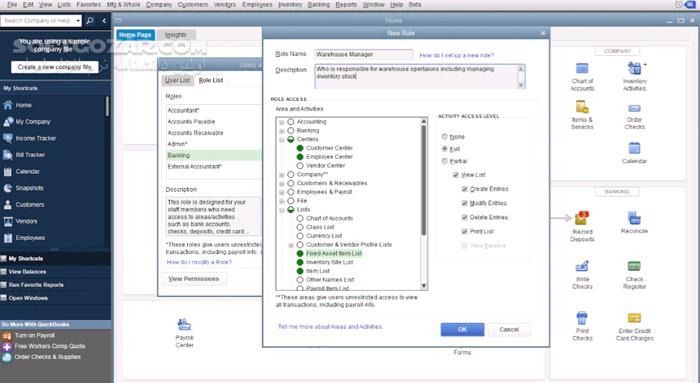Open the Reports menu
The width and height of the screenshot is (700, 383).
coord(346,4)
